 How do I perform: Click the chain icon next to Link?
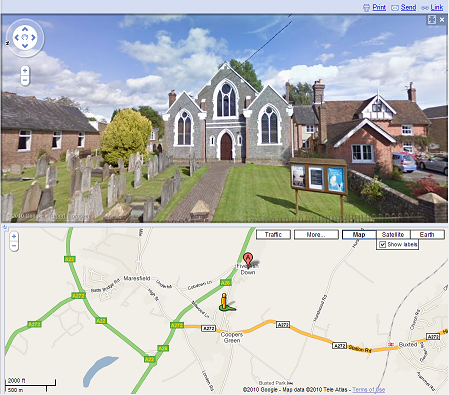(x=425, y=8)
